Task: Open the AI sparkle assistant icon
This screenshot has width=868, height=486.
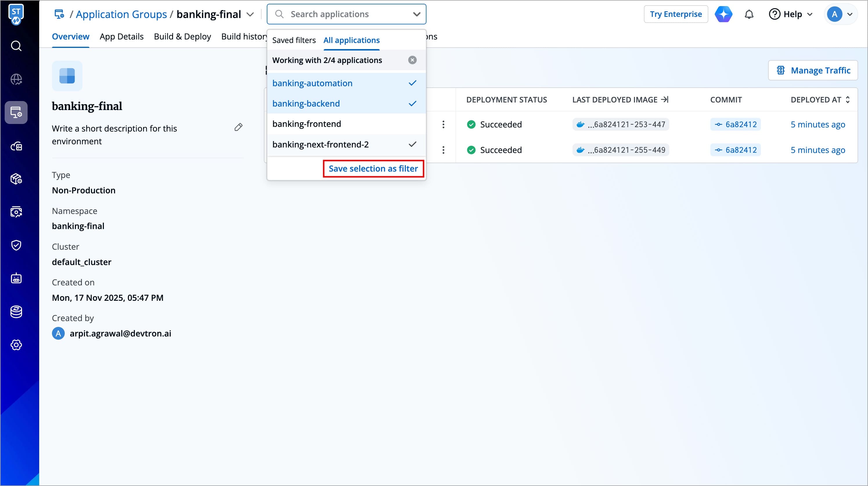Action: (723, 14)
